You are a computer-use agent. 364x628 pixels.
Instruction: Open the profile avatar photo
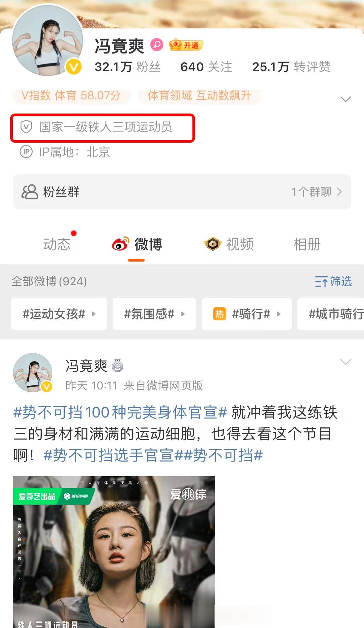[x=48, y=40]
